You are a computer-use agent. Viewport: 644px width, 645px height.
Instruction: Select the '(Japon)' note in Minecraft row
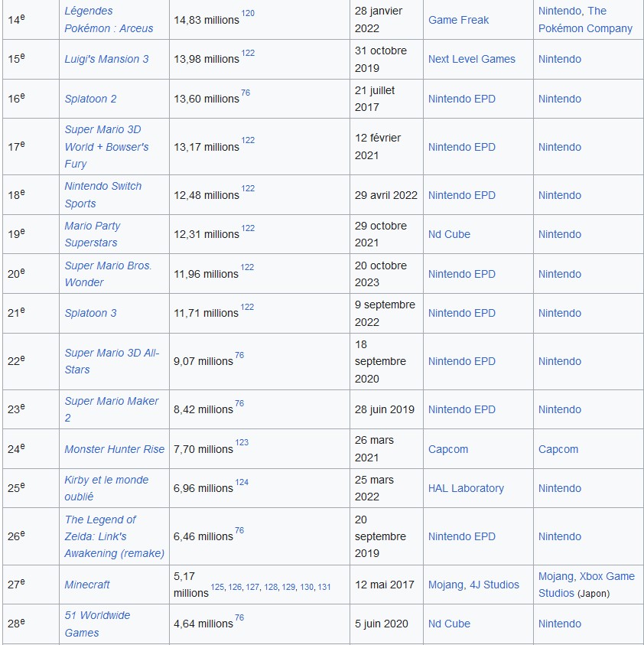594,594
